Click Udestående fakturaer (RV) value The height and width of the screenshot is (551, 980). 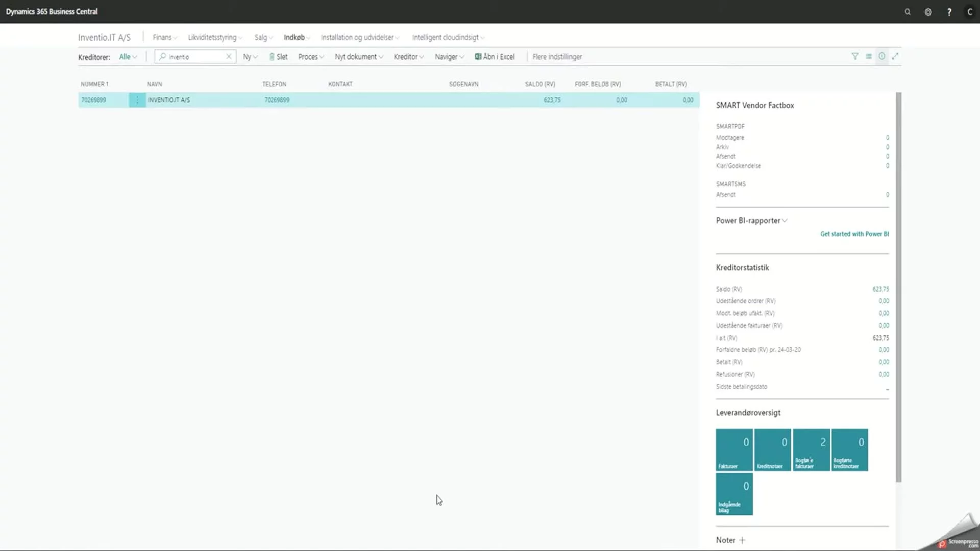click(884, 325)
